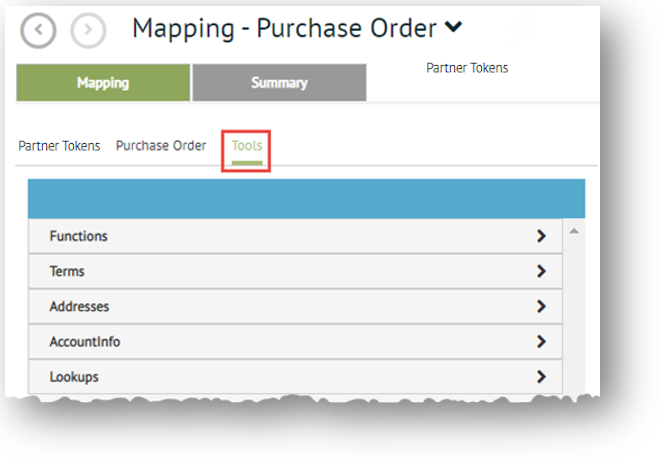Click the chevron arrow on Functions row
Image resolution: width=671 pixels, height=473 pixels.
[541, 237]
